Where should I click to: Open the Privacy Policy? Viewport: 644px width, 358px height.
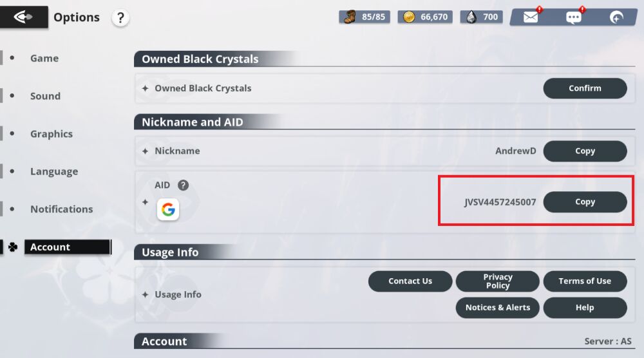[497, 281]
